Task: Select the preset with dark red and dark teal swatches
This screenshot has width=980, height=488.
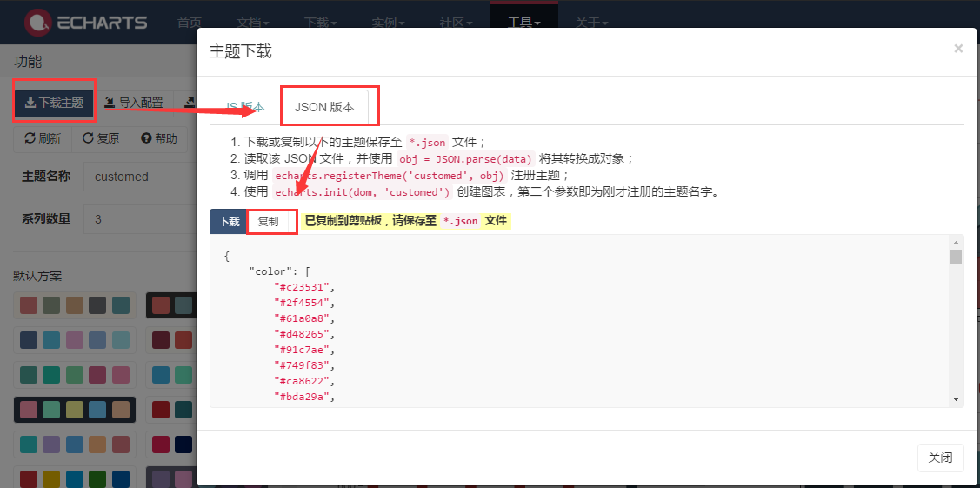Action: click(171, 410)
